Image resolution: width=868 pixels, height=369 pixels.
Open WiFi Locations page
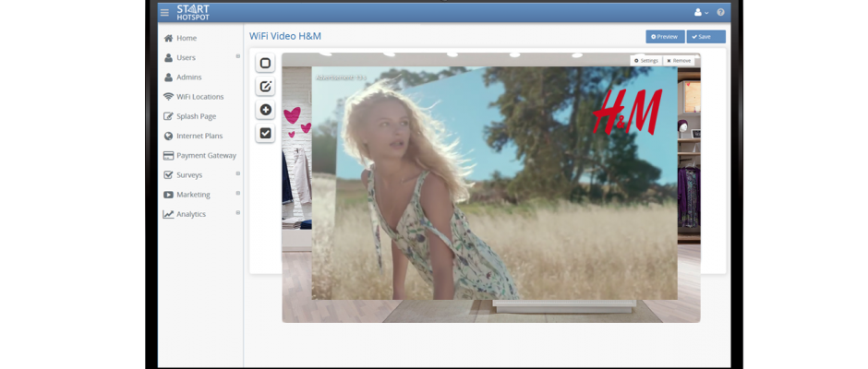point(200,97)
